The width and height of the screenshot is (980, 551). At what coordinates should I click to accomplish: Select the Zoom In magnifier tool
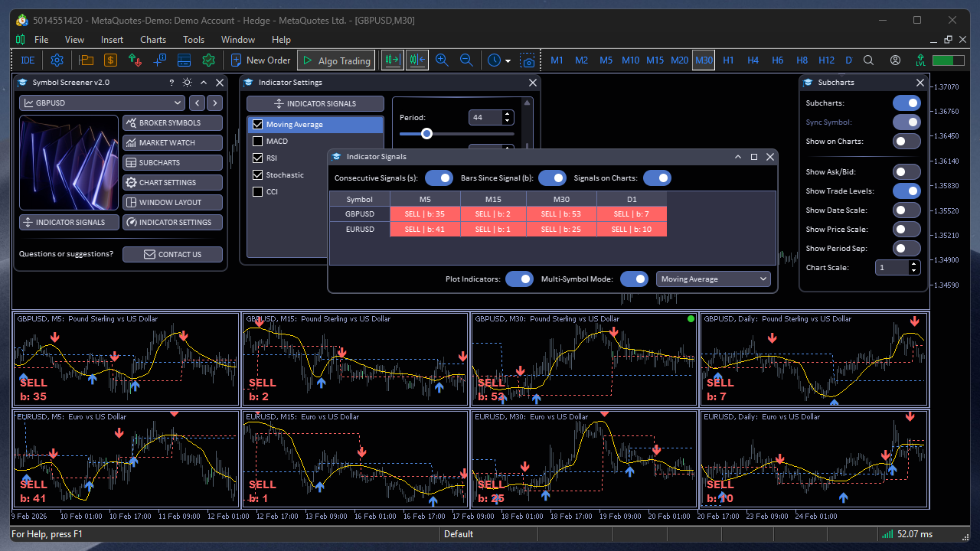click(442, 60)
